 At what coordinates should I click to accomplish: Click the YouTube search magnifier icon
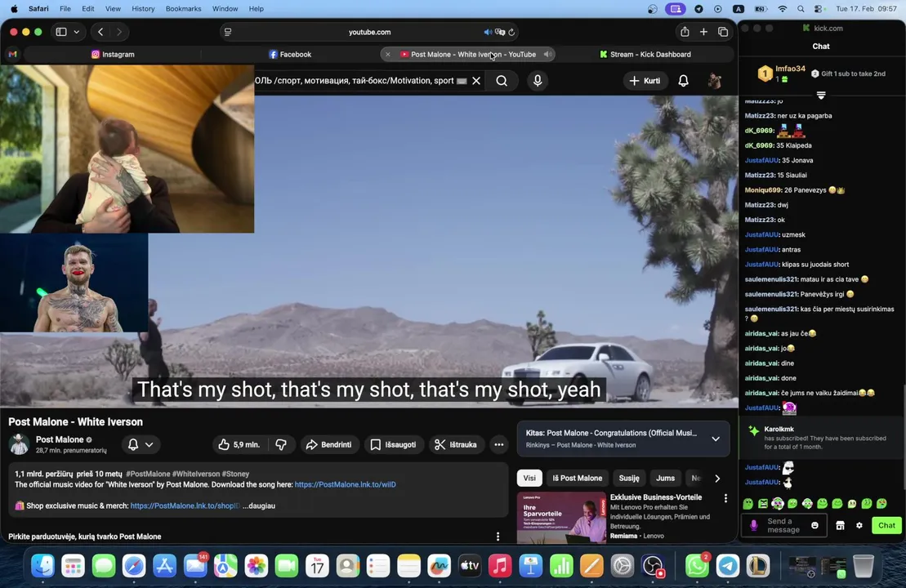(x=502, y=81)
